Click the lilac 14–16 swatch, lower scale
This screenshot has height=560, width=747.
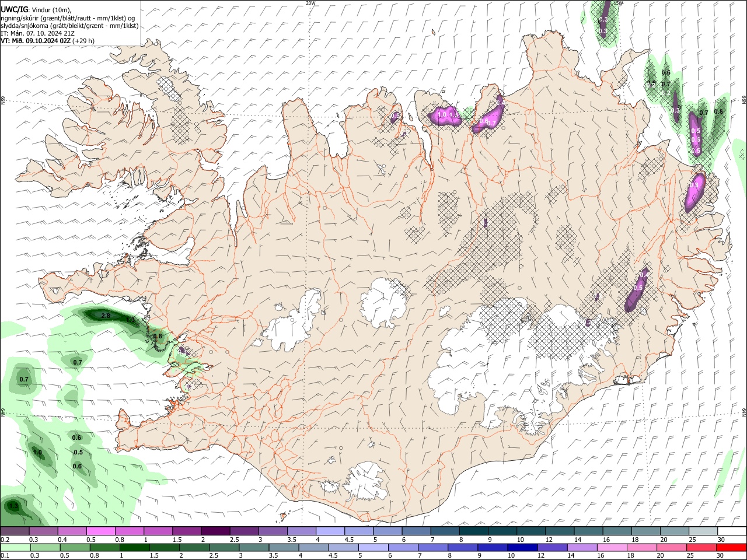tap(582, 547)
